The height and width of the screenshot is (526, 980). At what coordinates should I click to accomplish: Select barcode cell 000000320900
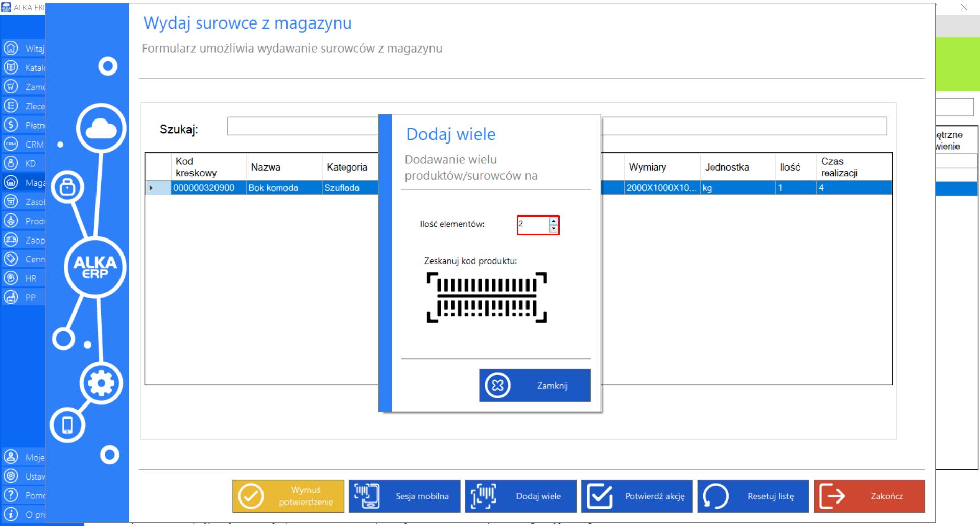click(208, 188)
